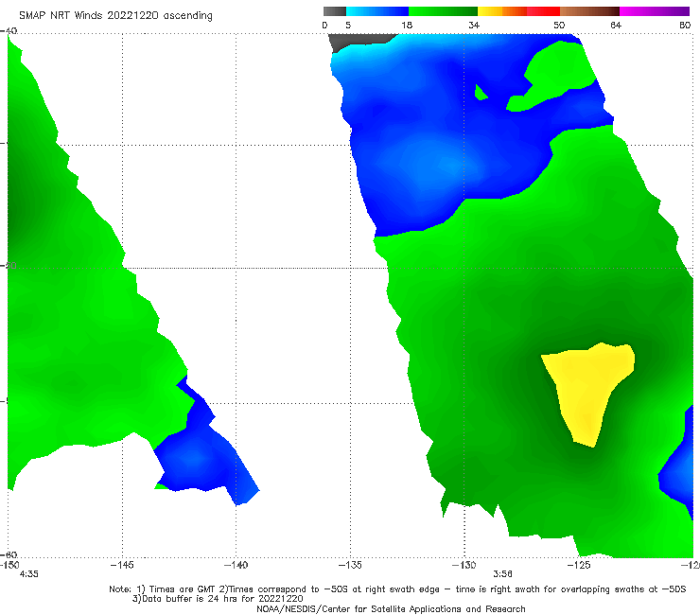Click the latitude label '-60'
This screenshot has height=615, width=700.
pos(9,554)
